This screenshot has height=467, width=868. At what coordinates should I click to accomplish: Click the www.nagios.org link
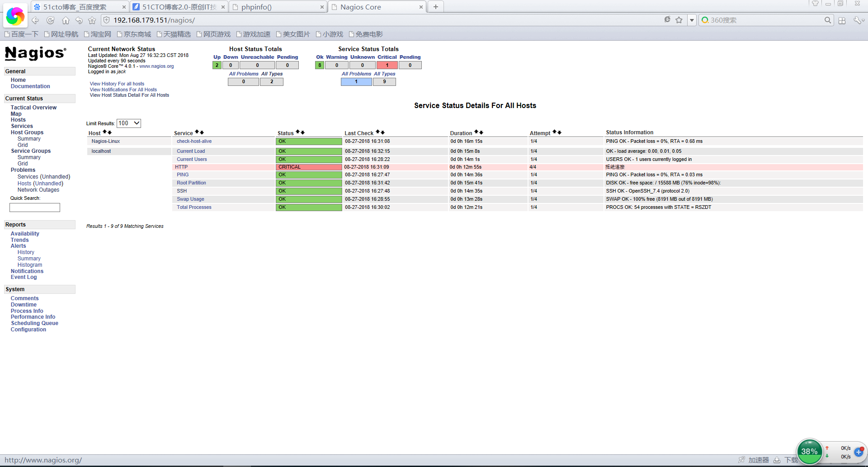point(156,66)
